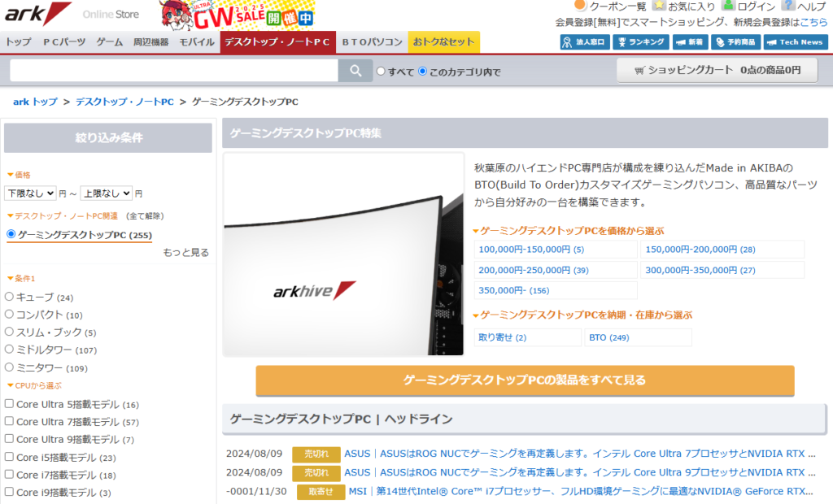The width and height of the screenshot is (833, 504).
Task: Collapse the デスクトップ・ノートPC関連 filter section
Action: click(x=62, y=216)
